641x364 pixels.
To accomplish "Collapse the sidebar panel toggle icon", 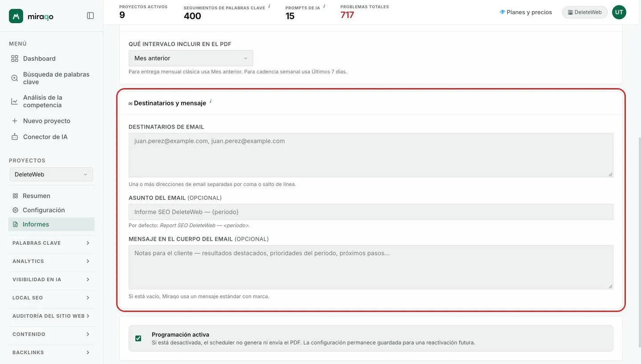I will (90, 16).
